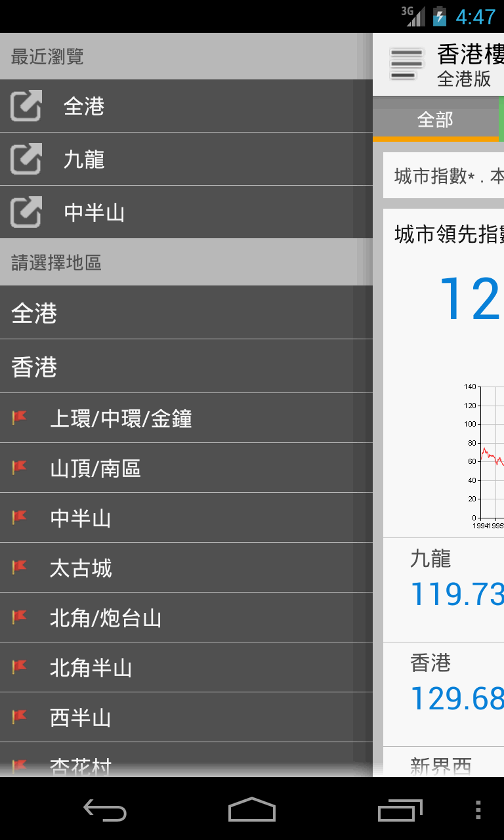504x840 pixels.
Task: Choose 西半山 district
Action: pyautogui.click(x=186, y=717)
